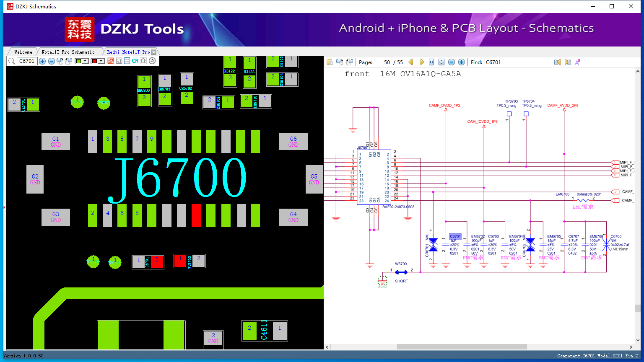This screenshot has height=362, width=644.
Task: Click the BAF92-24073-0508 part number text
Action: click(398, 207)
